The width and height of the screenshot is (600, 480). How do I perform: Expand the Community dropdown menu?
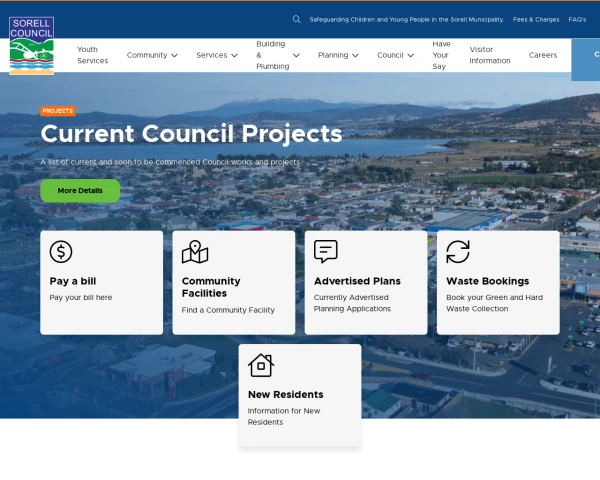coord(152,55)
